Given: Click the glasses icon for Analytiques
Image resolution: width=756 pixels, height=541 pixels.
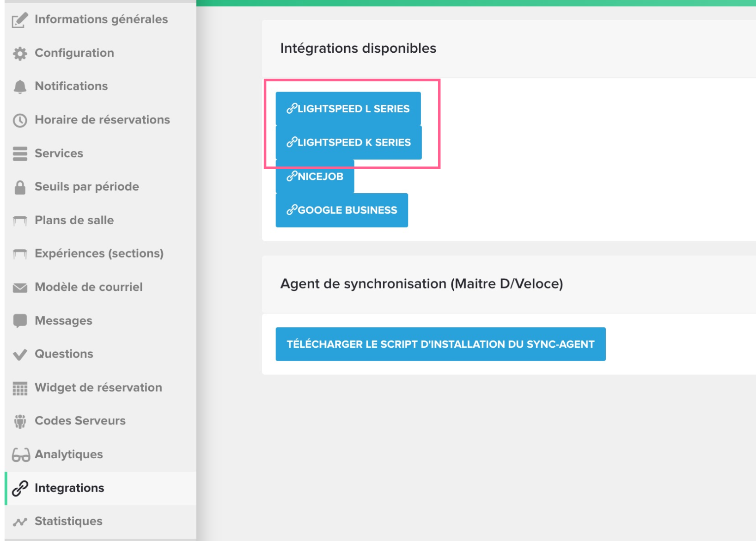Looking at the screenshot, I should (21, 455).
